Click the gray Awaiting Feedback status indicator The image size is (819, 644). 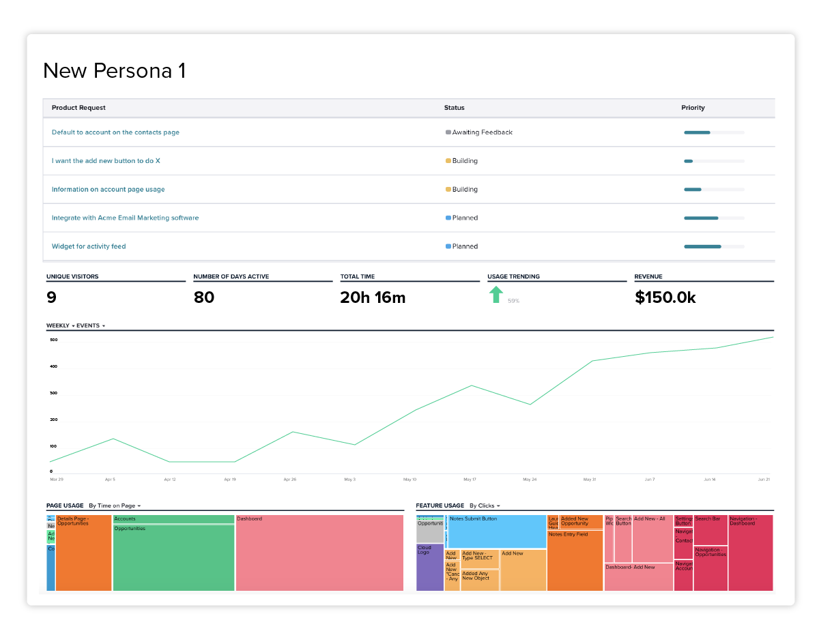(448, 132)
